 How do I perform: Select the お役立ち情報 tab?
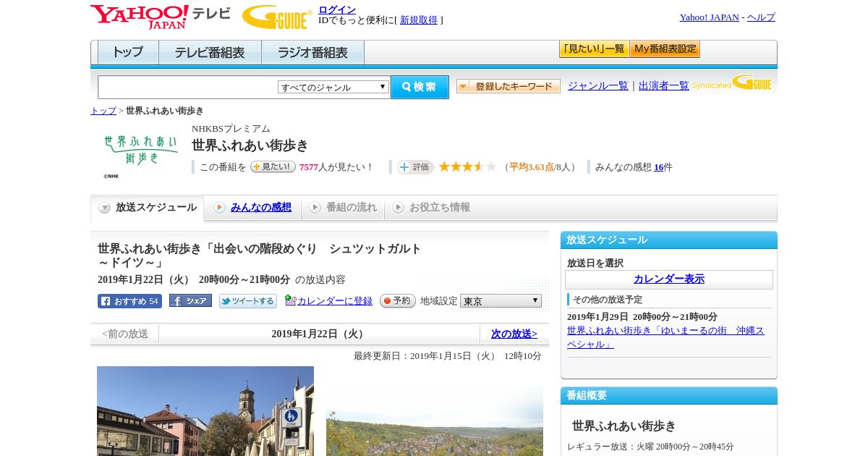(431, 208)
